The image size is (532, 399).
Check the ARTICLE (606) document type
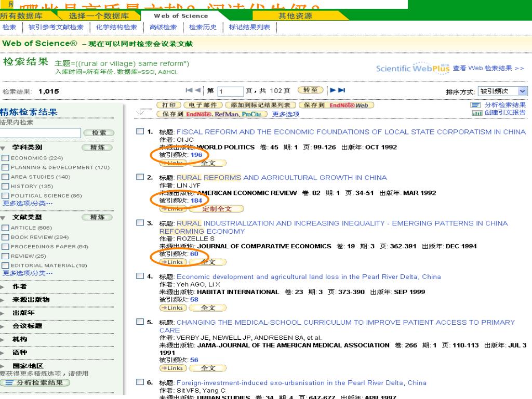point(5,228)
